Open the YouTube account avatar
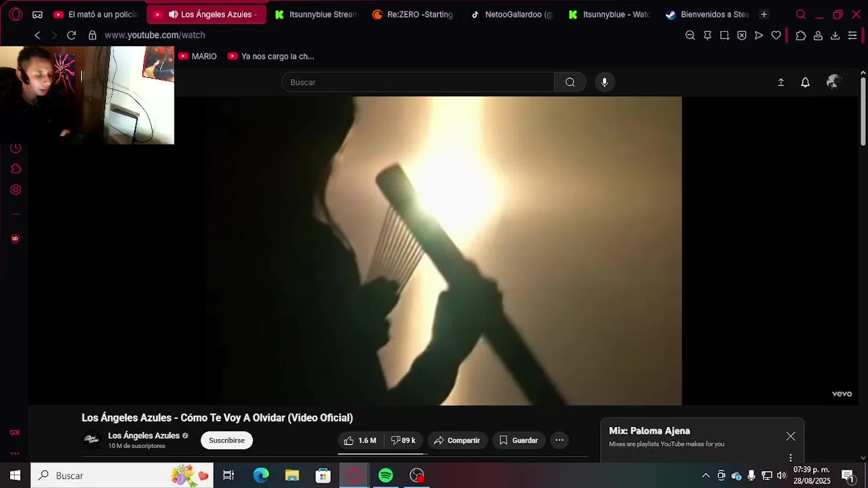The width and height of the screenshot is (868, 488). click(833, 82)
